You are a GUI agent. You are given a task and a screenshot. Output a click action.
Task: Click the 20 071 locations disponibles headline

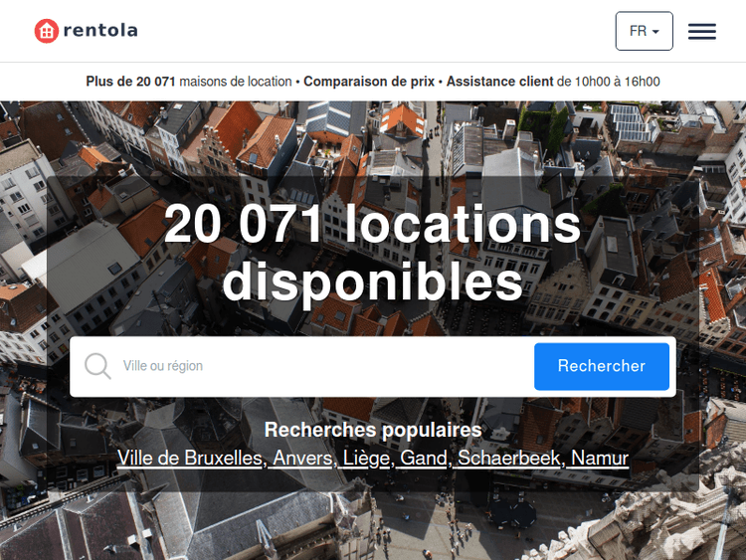pos(373,253)
